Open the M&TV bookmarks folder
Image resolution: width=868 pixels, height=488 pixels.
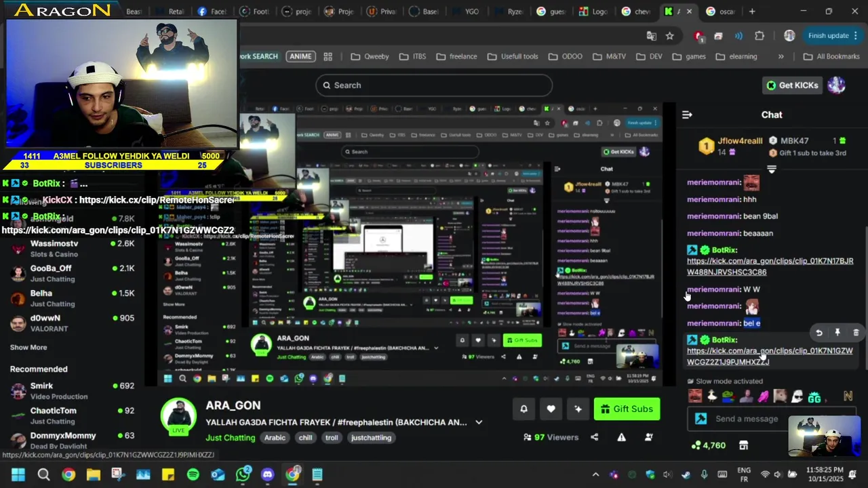click(609, 56)
